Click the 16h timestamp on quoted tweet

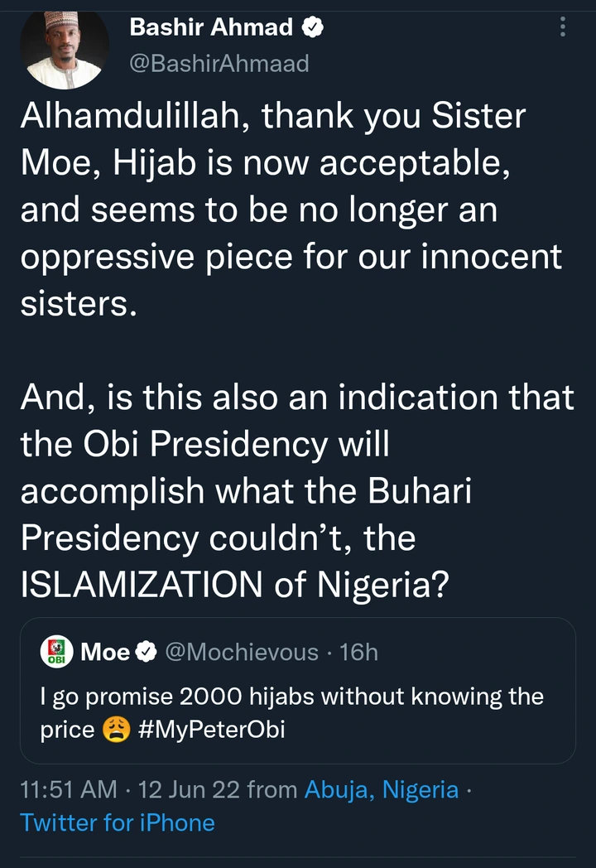[x=358, y=653]
